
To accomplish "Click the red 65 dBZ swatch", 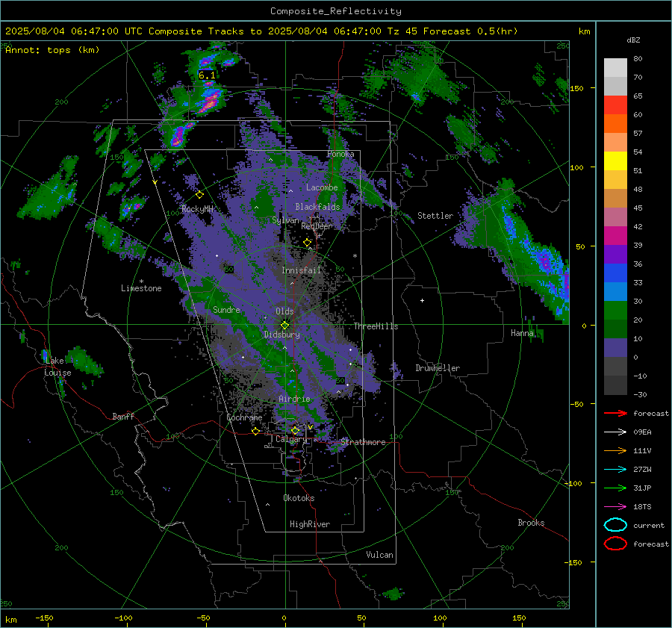I will [x=615, y=105].
